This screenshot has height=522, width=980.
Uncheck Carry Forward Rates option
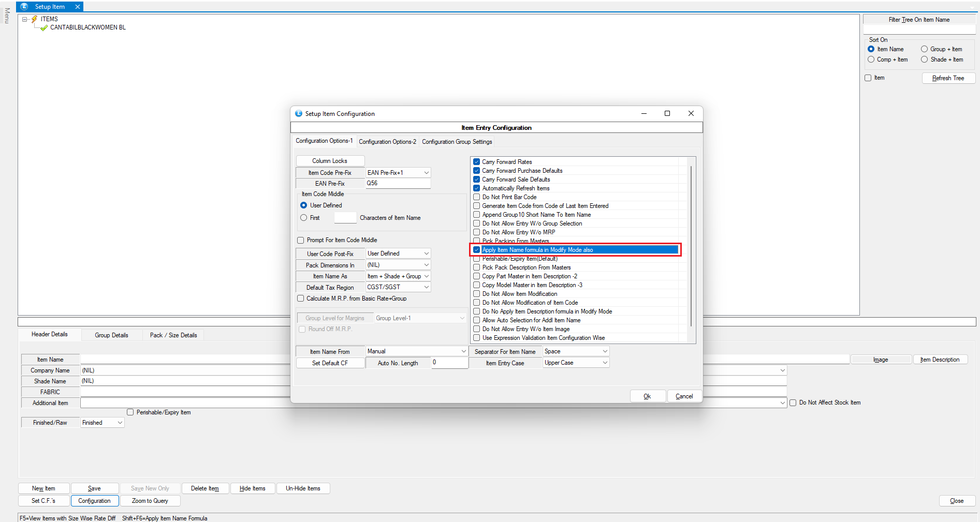[x=477, y=162]
